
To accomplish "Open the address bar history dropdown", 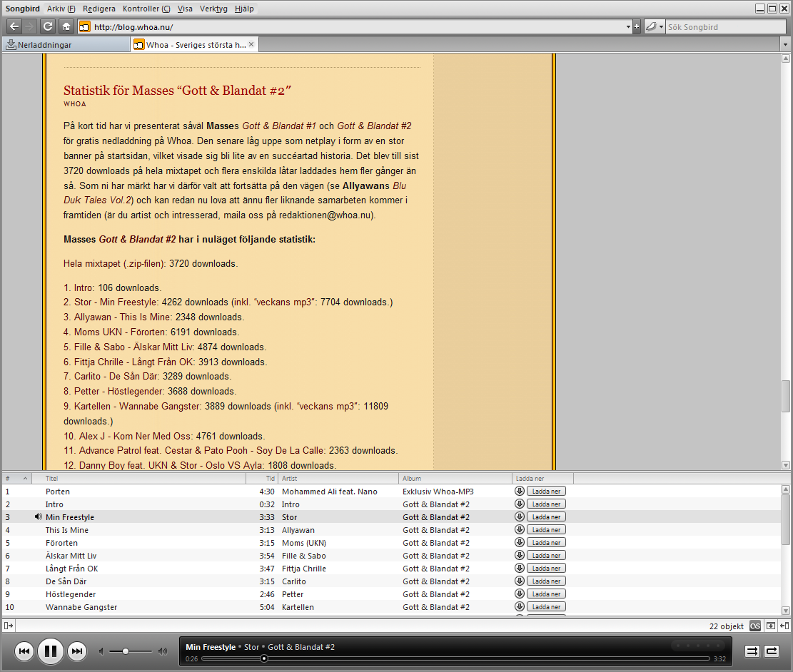I will click(628, 27).
